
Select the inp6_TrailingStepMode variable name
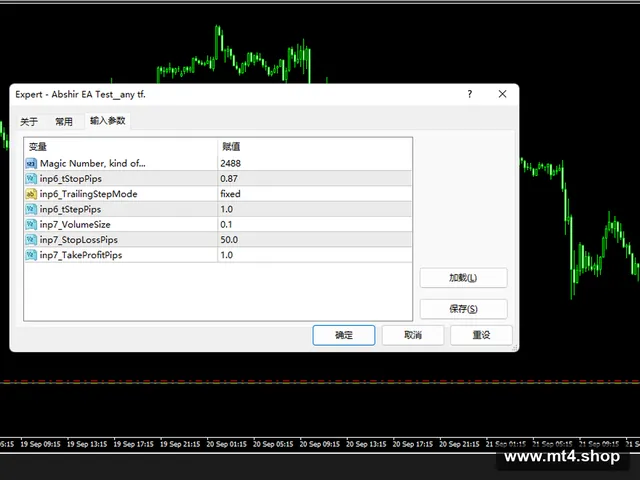coord(89,194)
